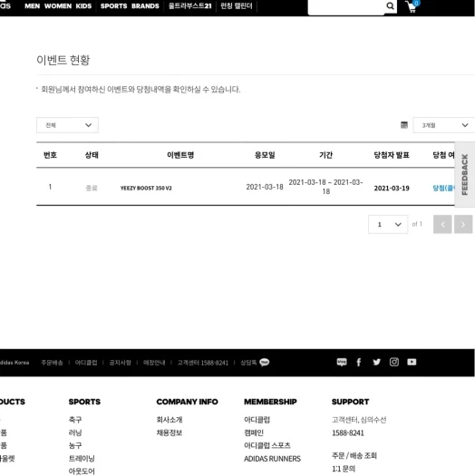Image resolution: width=475 pixels, height=476 pixels.
Task: Visit the Twitter icon in footer
Action: [377, 362]
